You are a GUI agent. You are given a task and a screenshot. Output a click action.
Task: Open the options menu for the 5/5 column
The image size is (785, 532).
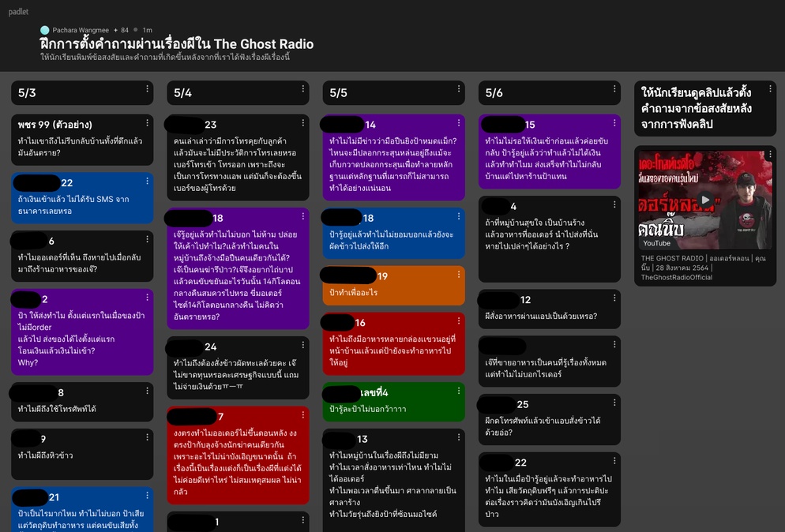459,88
